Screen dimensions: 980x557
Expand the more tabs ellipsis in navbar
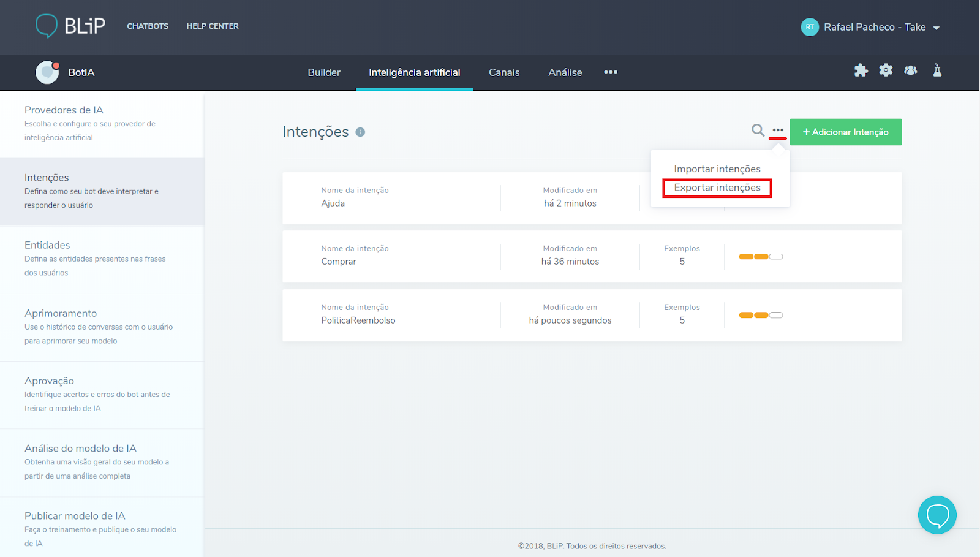click(x=611, y=72)
